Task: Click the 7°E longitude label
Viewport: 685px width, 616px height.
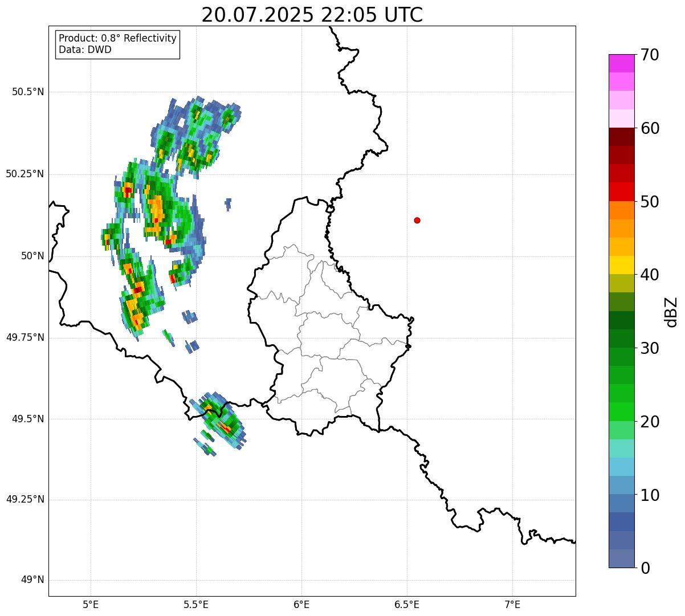Action: [512, 604]
